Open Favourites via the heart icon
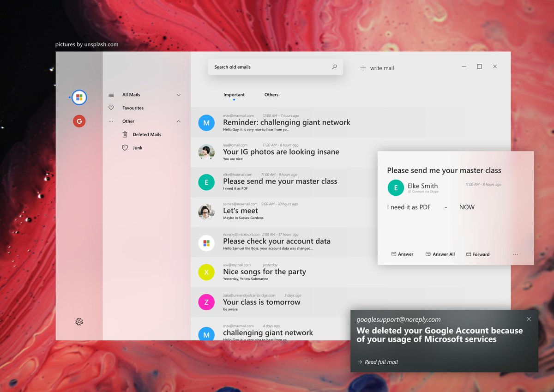This screenshot has width=554, height=392. pyautogui.click(x=111, y=108)
